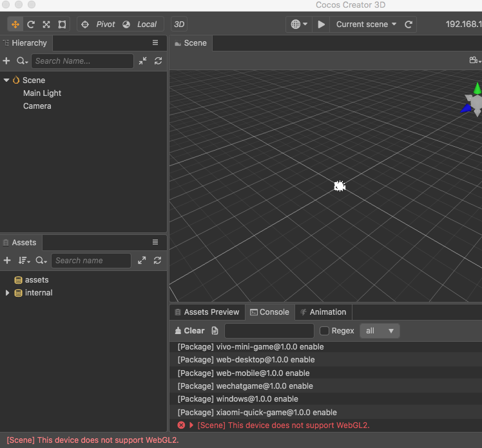
Task: Select the internal database folder
Action: click(x=39, y=293)
